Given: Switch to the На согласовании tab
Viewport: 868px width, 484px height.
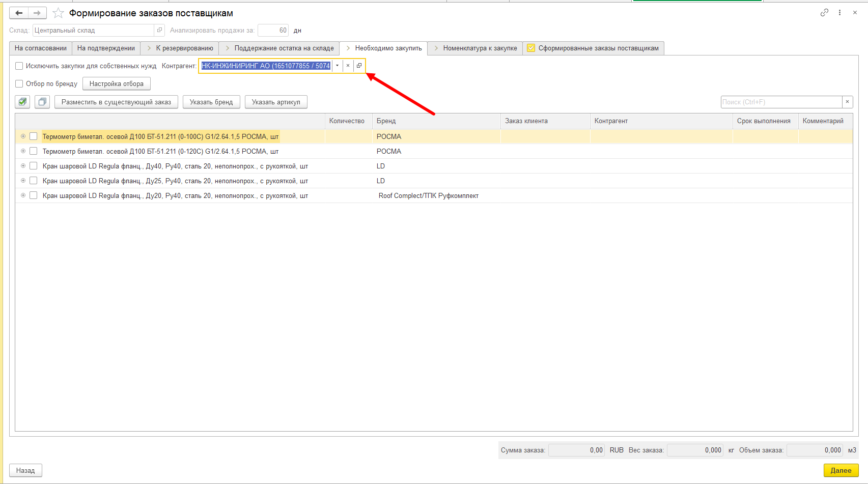Looking at the screenshot, I should click(41, 48).
